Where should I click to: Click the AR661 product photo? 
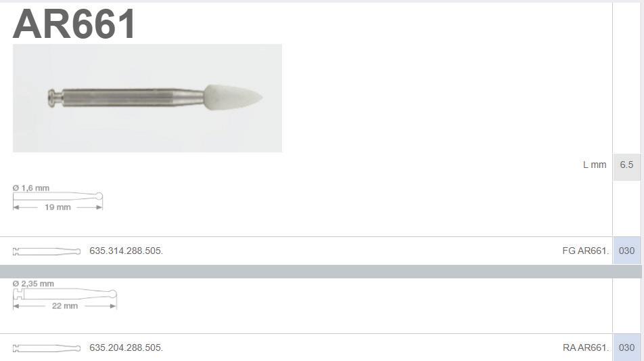tap(147, 98)
